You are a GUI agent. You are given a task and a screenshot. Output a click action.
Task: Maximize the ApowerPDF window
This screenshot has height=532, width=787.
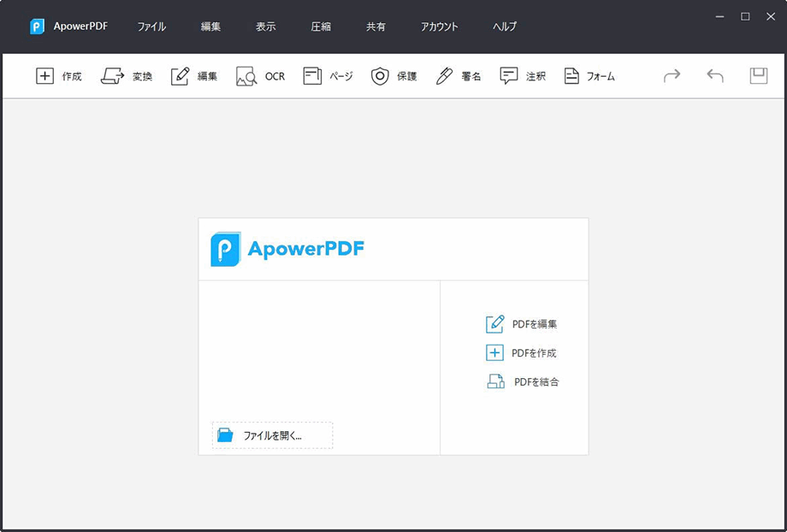point(745,16)
